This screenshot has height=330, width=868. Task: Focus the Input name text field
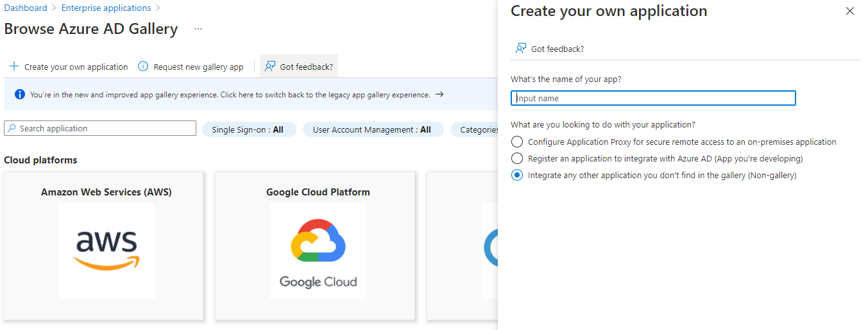click(x=653, y=98)
